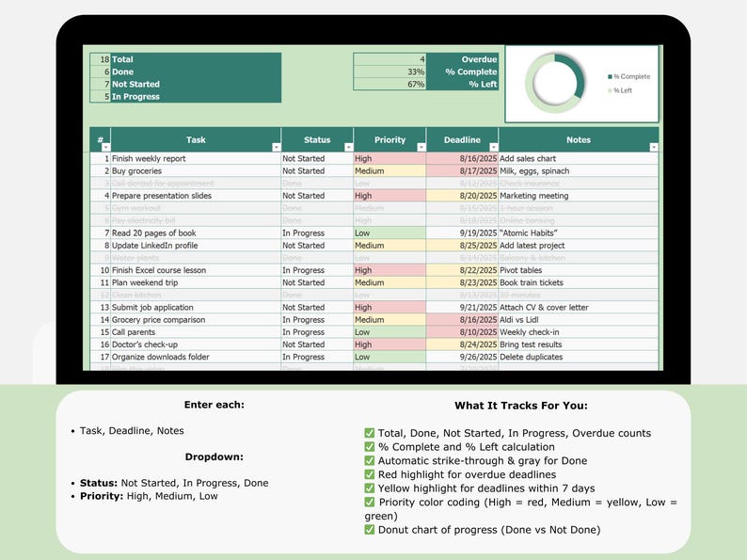Click the High priority cell for weekly report
Image resolution: width=747 pixels, height=560 pixels.
click(x=389, y=159)
